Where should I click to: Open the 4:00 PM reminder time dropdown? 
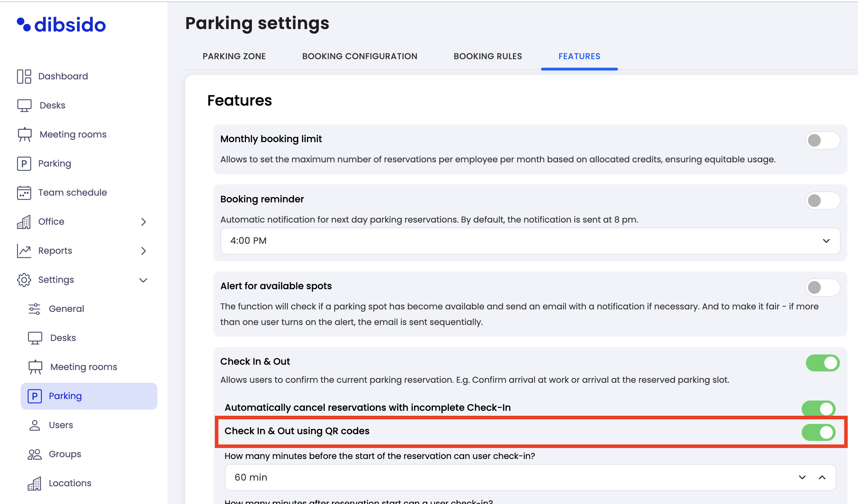pyautogui.click(x=530, y=241)
